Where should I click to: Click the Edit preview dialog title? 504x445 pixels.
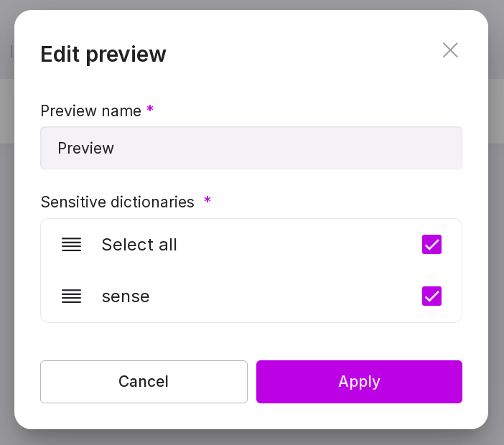tap(103, 54)
